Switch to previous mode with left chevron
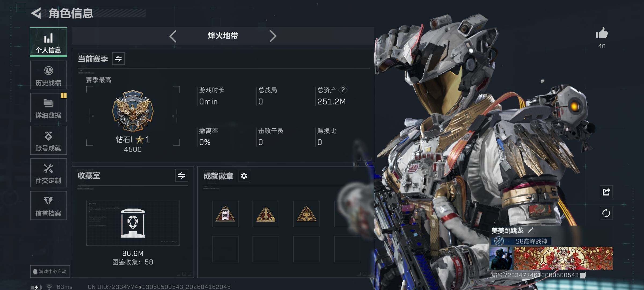This screenshot has height=290, width=644. click(173, 36)
